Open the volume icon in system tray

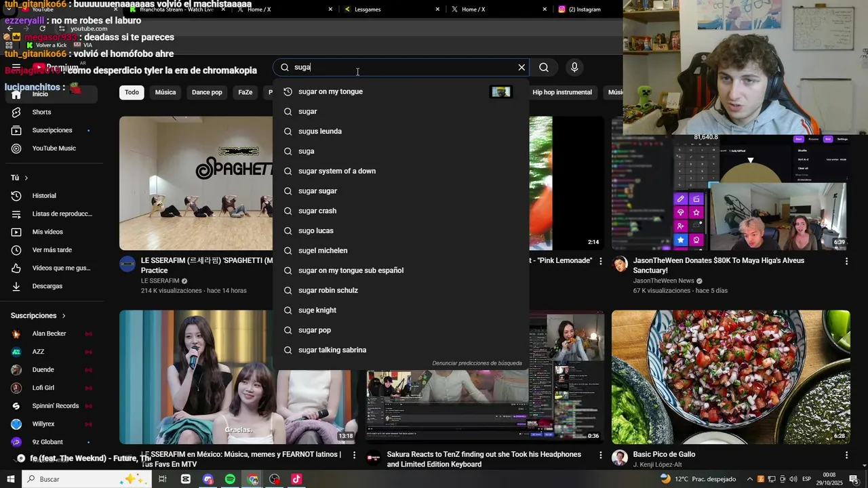[x=793, y=479]
